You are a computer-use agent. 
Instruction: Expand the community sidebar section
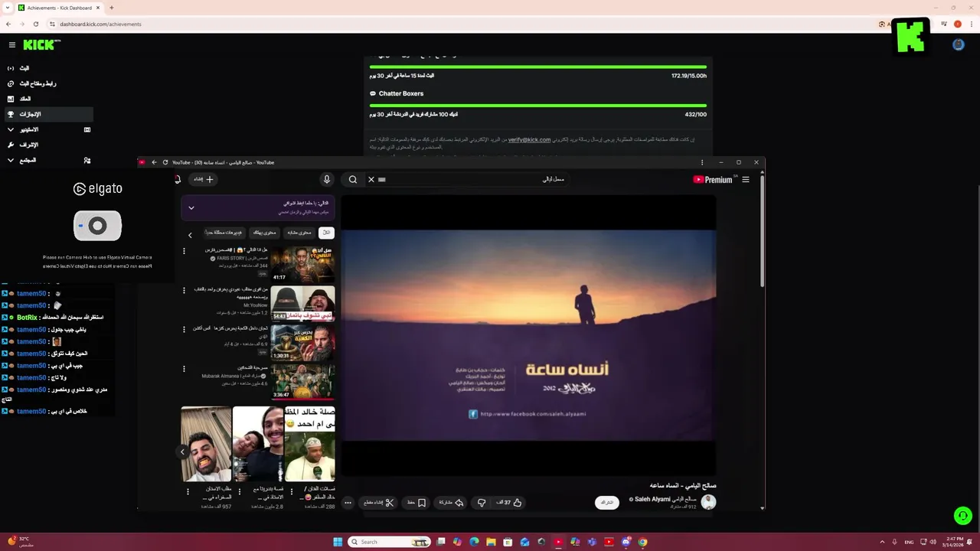point(11,160)
